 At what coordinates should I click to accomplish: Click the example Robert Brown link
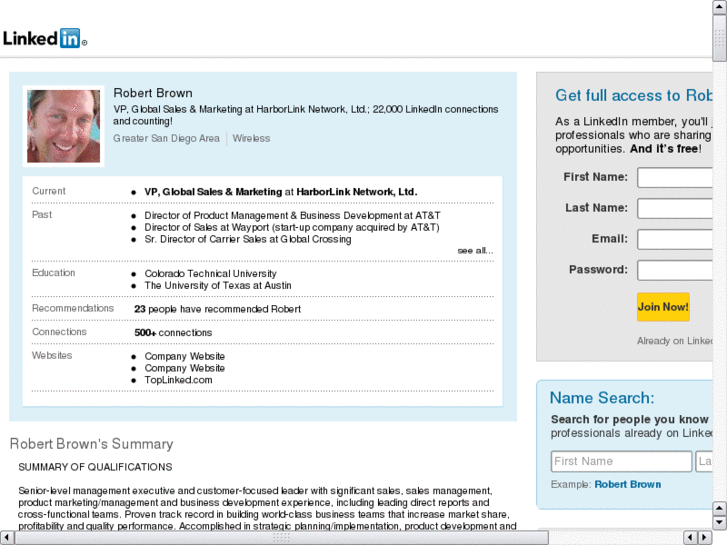coord(628,484)
